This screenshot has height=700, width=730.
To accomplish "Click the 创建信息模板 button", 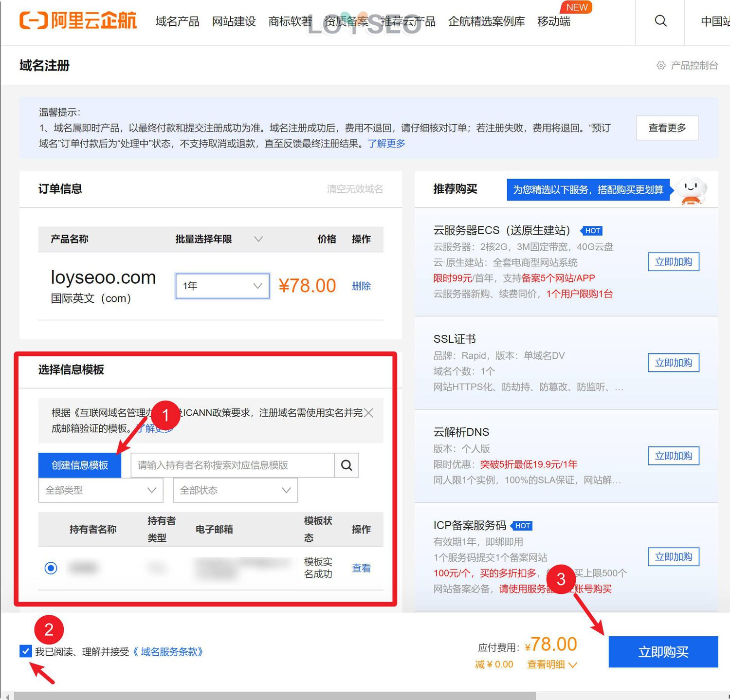I will [x=80, y=465].
